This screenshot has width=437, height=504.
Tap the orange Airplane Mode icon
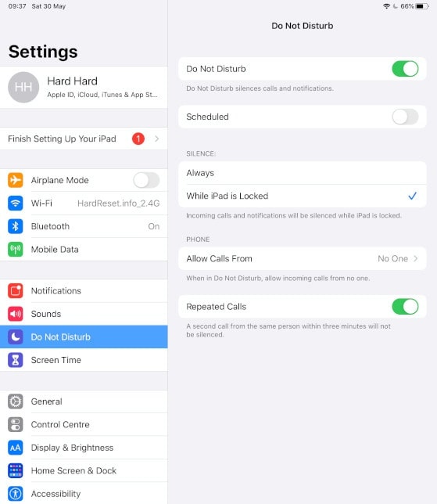(16, 180)
